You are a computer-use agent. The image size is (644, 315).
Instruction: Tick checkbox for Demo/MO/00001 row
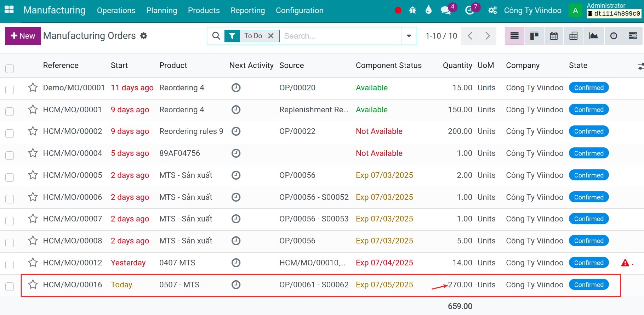pos(10,90)
